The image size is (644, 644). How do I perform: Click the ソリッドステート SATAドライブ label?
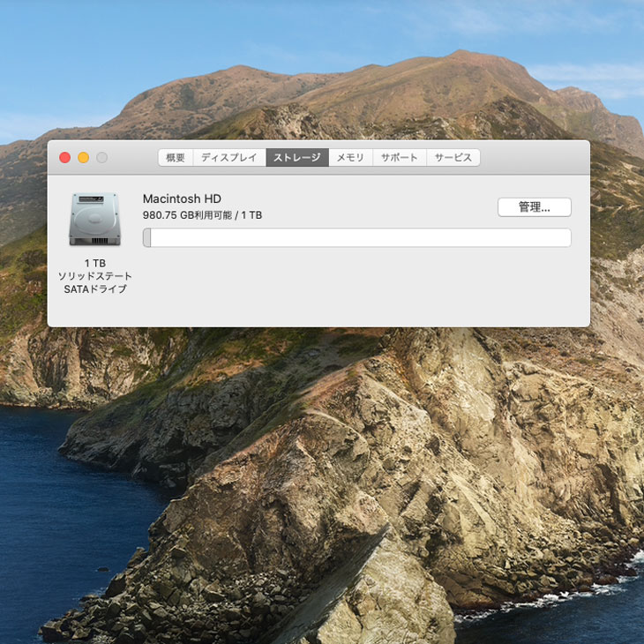point(95,282)
